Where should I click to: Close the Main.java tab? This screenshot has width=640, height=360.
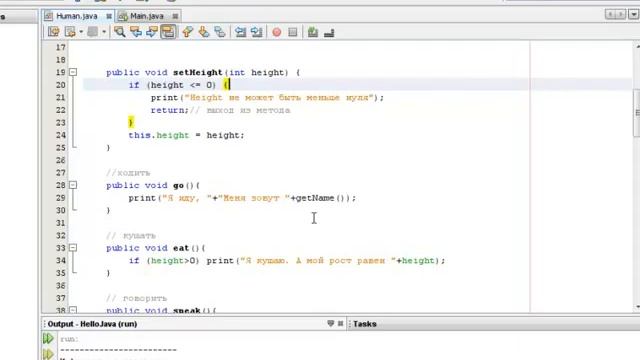(x=175, y=16)
